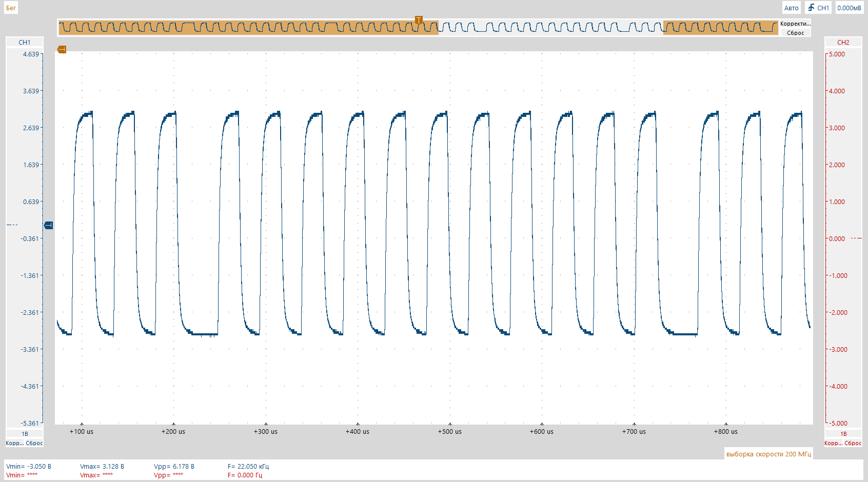
Task: Click the CH1 Vmin= -3.050 В measurement
Action: coord(29,467)
